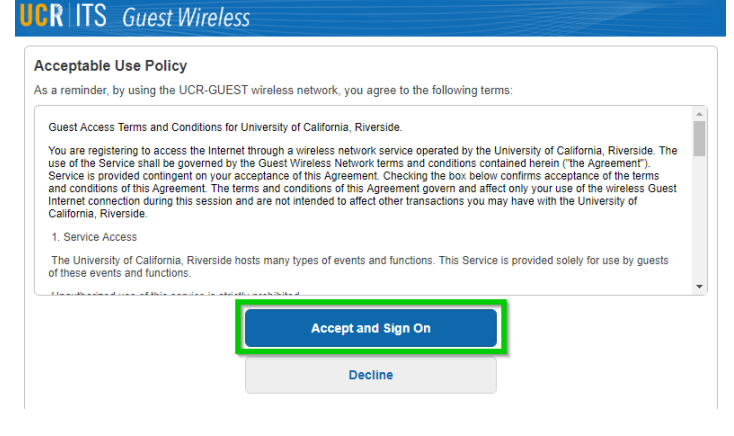
Task: Click the scrollbar track below the thumb
Action: tap(699, 220)
